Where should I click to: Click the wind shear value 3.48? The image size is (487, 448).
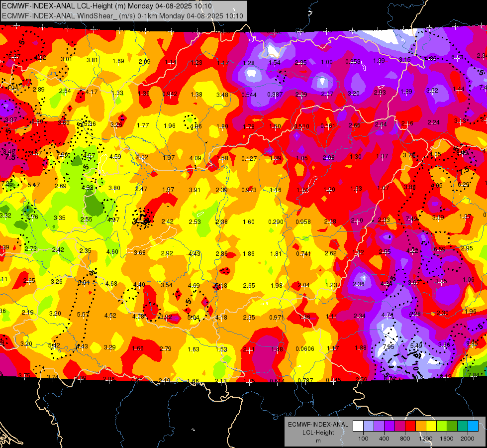(222, 95)
